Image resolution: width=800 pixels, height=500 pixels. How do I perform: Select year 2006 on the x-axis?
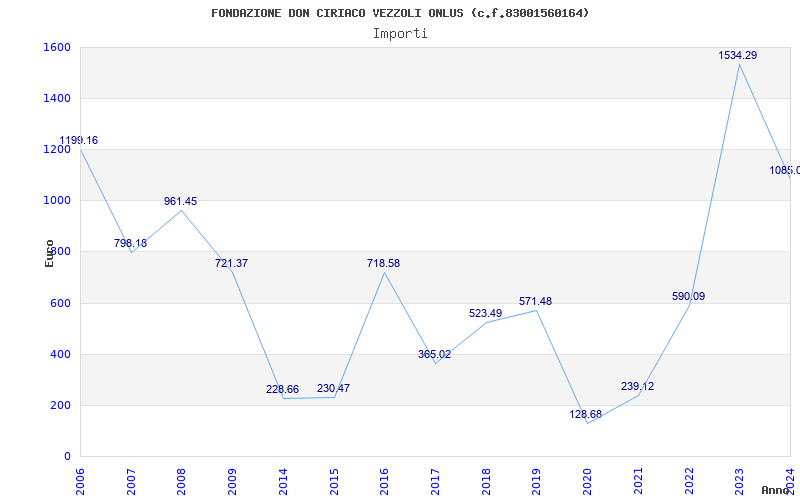click(x=80, y=482)
